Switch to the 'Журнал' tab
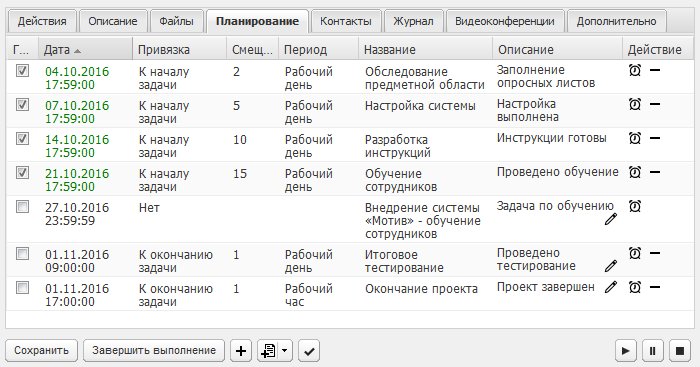 (413, 21)
